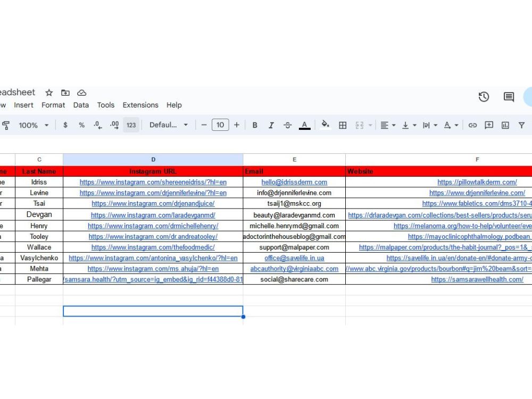Click the Move to folder icon

click(x=65, y=93)
